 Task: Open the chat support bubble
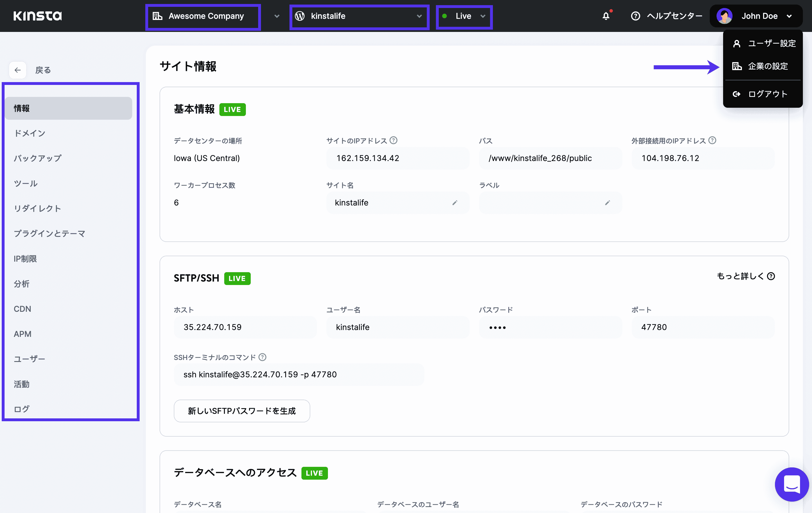click(791, 484)
